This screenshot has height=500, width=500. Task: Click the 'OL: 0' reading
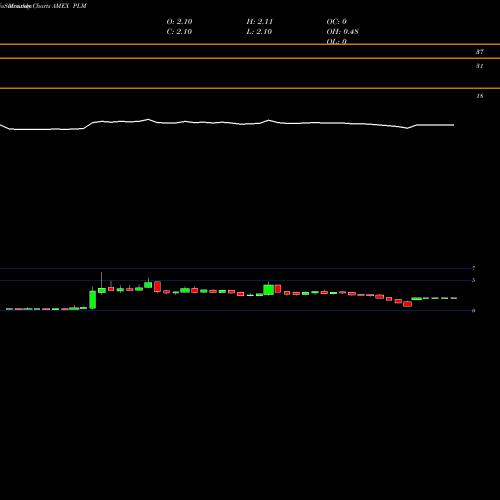(337, 41)
